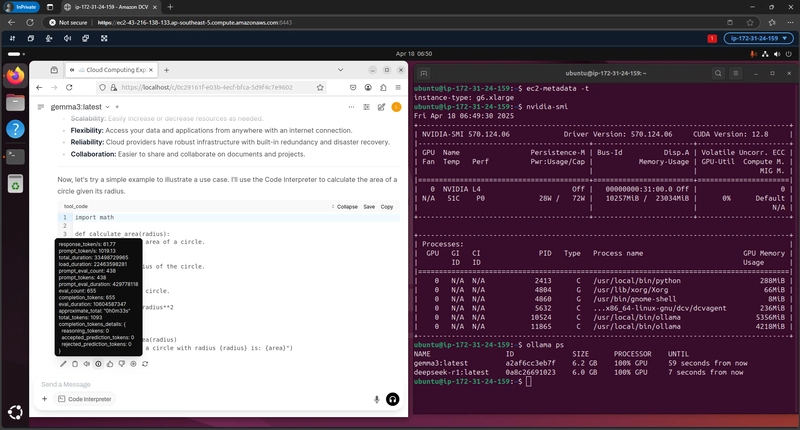Show Applications via the Ubuntu logo
Viewport: 800px width, 430px height.
[15, 412]
